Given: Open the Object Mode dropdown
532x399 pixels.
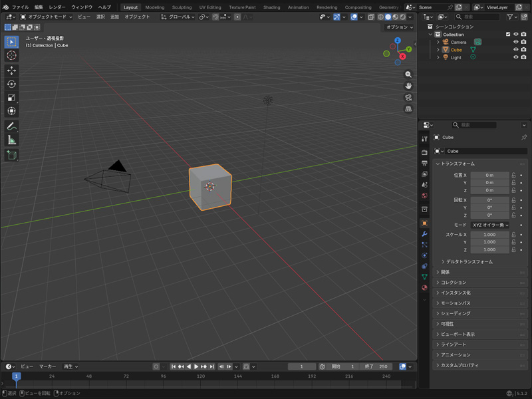Looking at the screenshot, I should point(46,17).
